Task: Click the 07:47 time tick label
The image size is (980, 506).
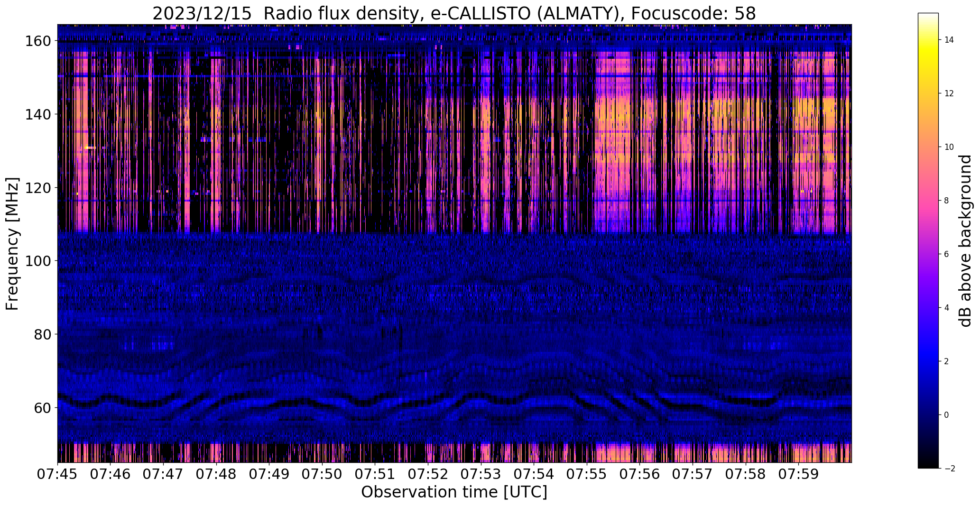Action: (x=163, y=474)
